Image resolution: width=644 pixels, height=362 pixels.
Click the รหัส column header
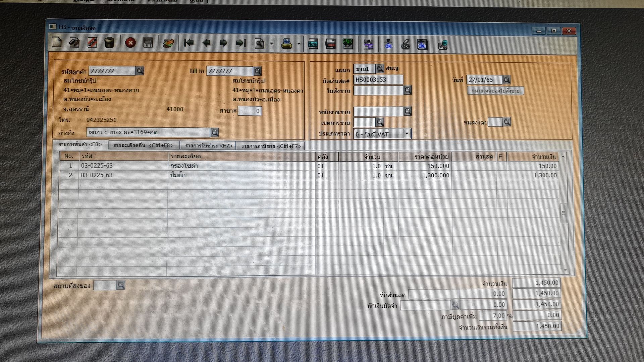[x=123, y=156]
